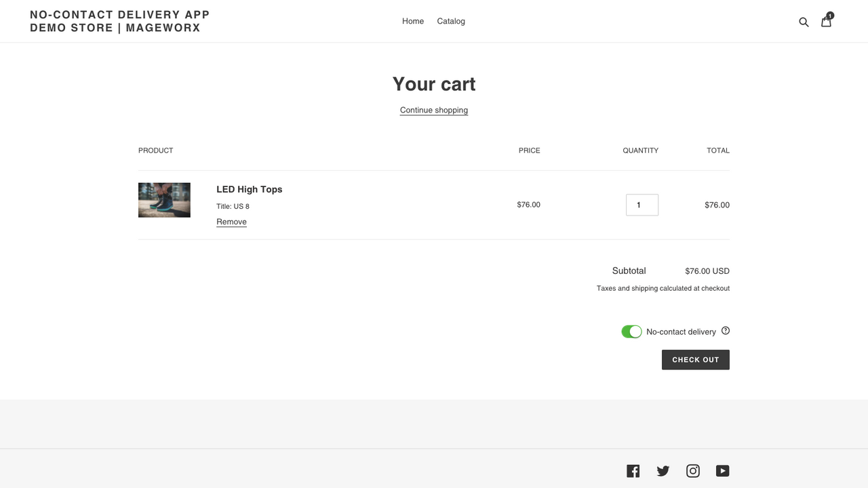This screenshot has height=488, width=868.
Task: Click the Home navigation menu item
Action: click(x=413, y=21)
